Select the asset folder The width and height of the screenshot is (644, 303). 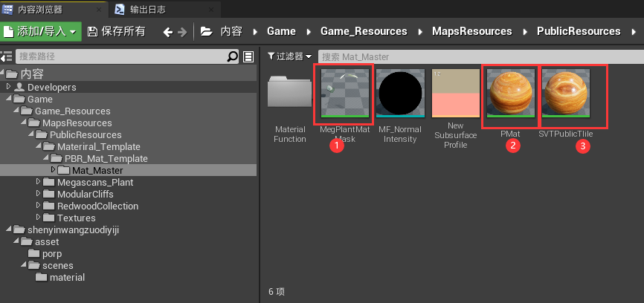tap(47, 242)
